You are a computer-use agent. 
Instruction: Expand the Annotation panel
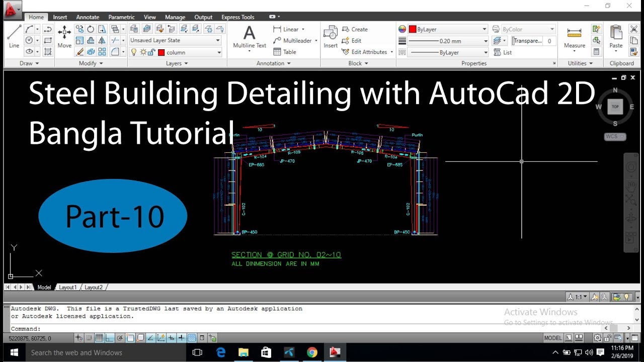274,63
